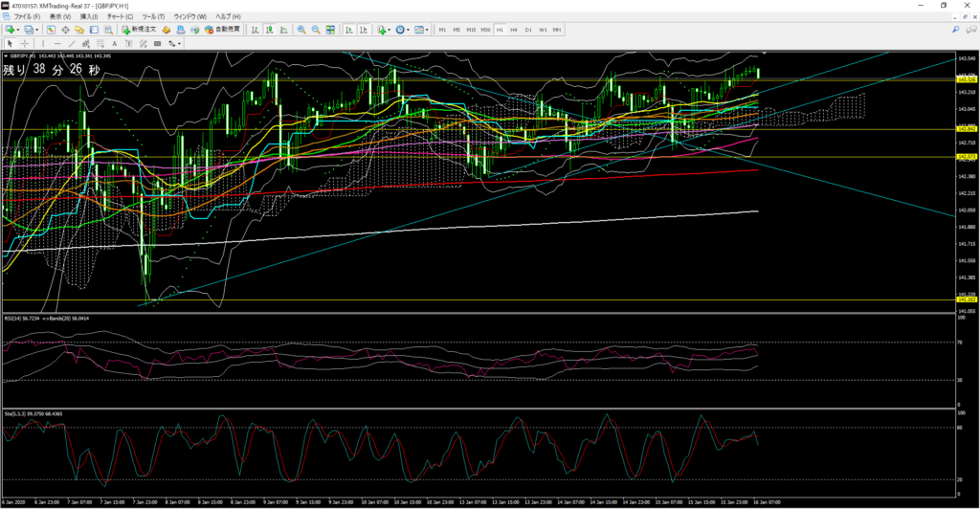Viewport: 980px width, 509px height.
Task: Select the M30 timeframe
Action: click(485, 30)
